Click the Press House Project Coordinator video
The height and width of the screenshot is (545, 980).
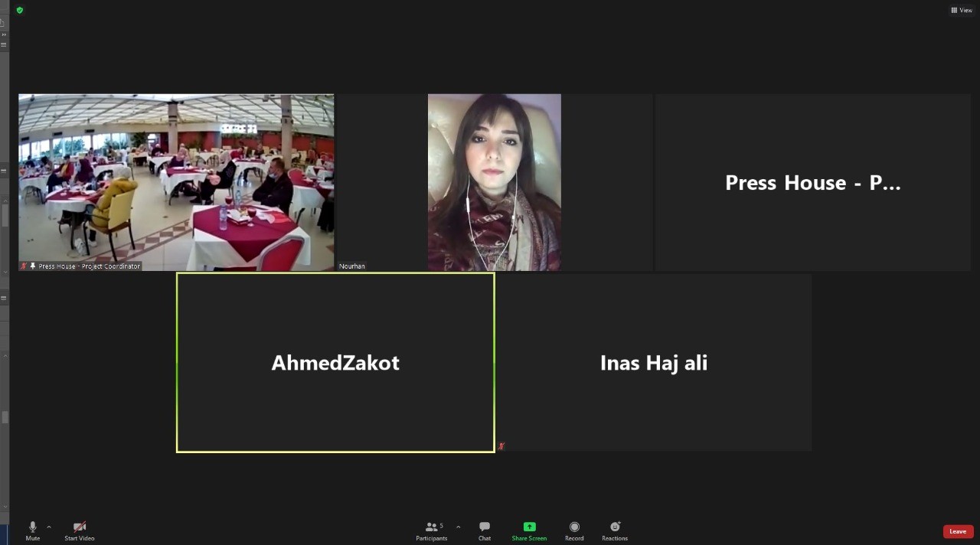point(176,182)
